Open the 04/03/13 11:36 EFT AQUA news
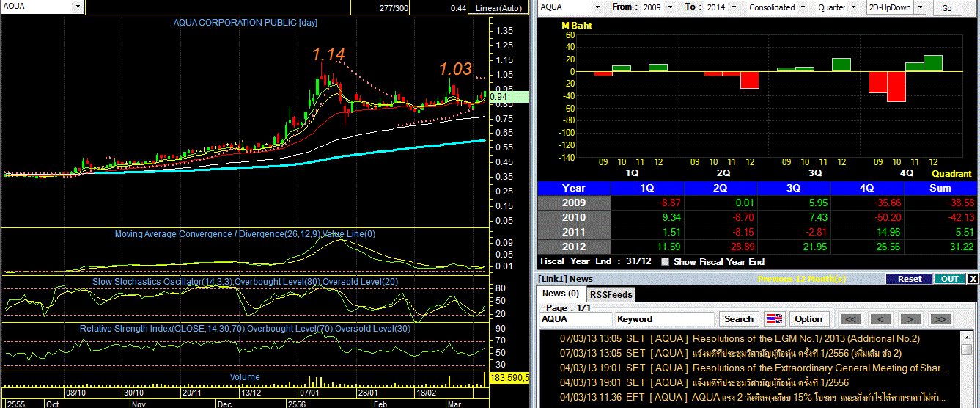This screenshot has width=980, height=408. (753, 397)
